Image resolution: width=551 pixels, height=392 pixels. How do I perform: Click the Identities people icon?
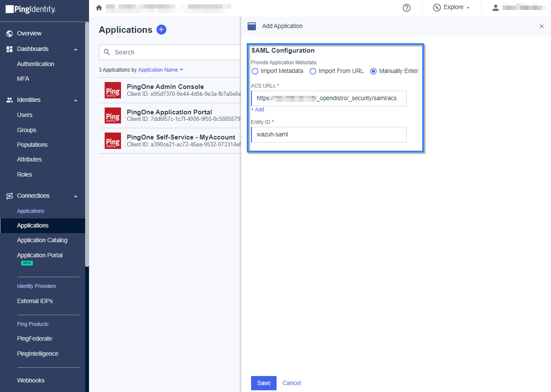(x=9, y=100)
